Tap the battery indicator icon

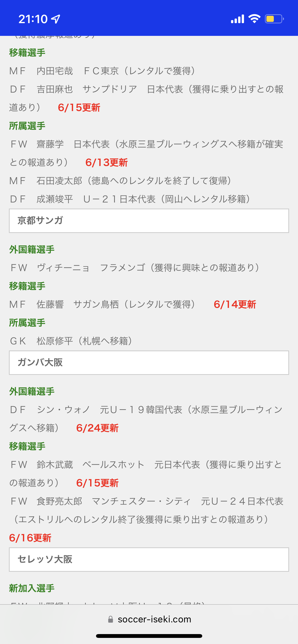pyautogui.click(x=274, y=19)
